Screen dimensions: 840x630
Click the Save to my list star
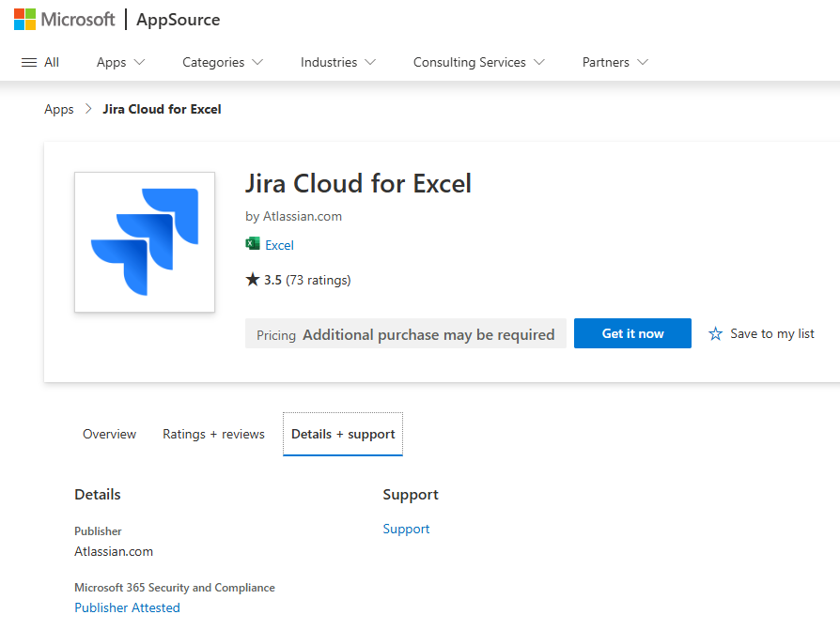tap(715, 334)
